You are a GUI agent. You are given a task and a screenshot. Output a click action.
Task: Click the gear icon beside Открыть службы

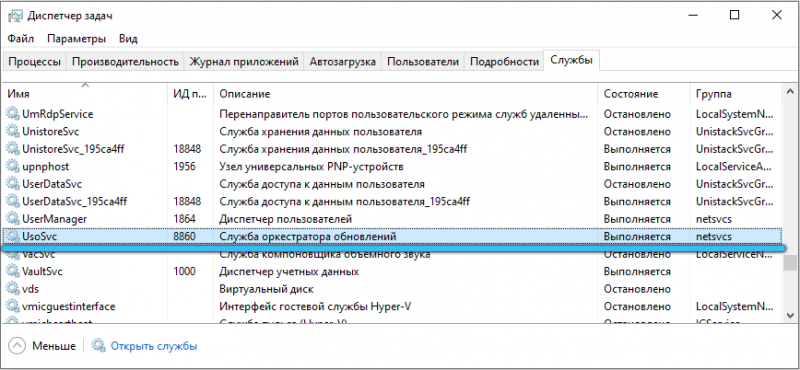pos(98,346)
